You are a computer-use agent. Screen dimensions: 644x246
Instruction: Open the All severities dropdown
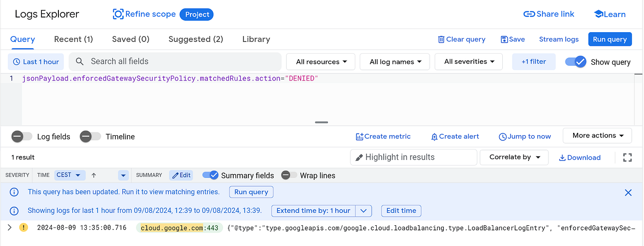tap(469, 62)
